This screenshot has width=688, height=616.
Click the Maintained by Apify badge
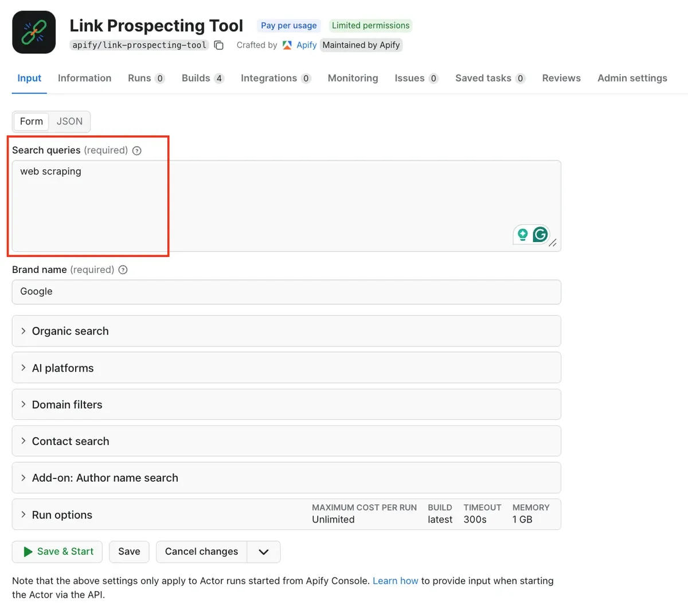(x=361, y=45)
